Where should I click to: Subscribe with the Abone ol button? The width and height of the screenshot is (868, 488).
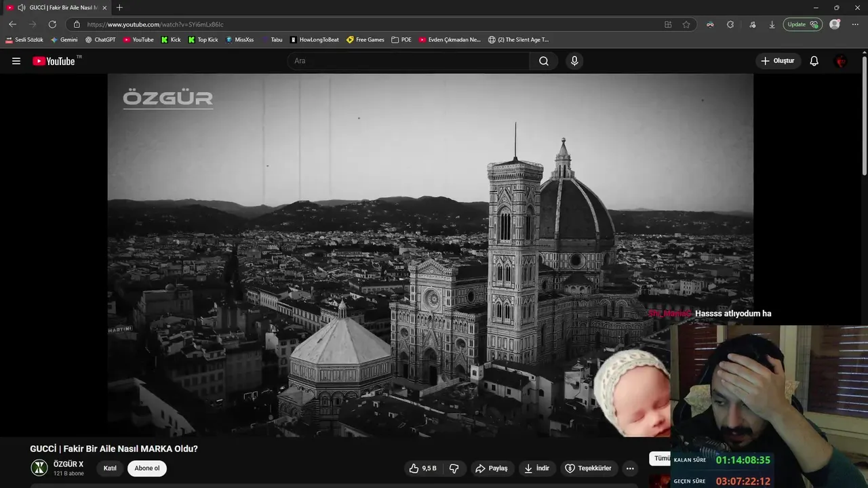pyautogui.click(x=147, y=468)
